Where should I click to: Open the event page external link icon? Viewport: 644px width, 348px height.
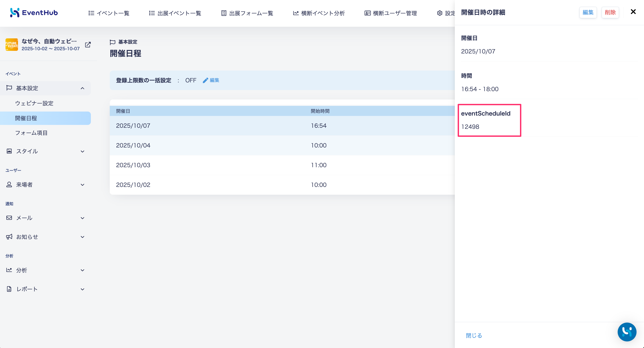coord(88,45)
